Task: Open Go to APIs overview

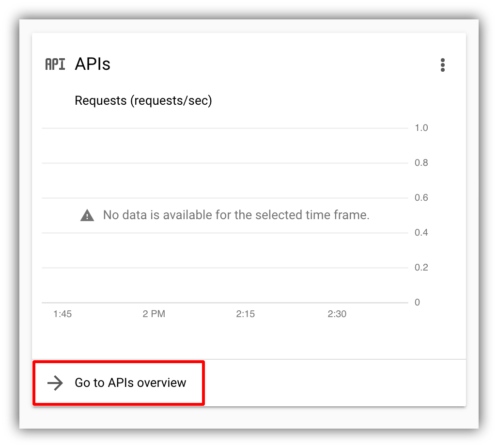Action: (129, 383)
